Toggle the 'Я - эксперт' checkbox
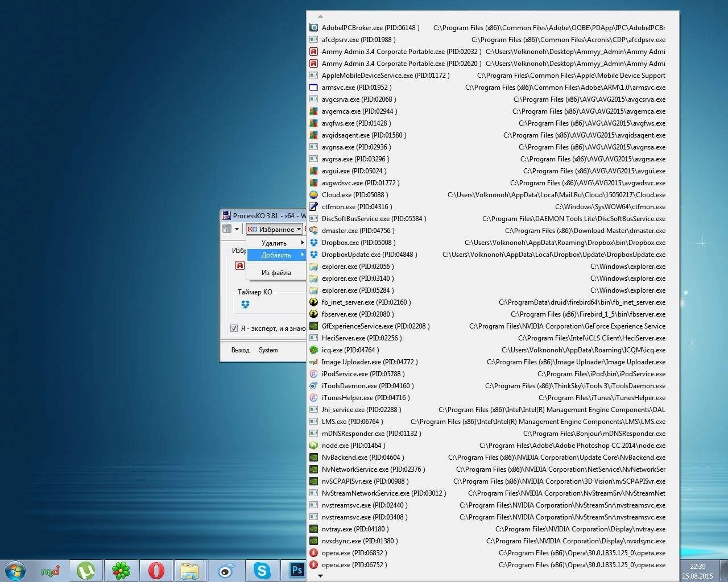Image resolution: width=728 pixels, height=582 pixels. pyautogui.click(x=234, y=328)
